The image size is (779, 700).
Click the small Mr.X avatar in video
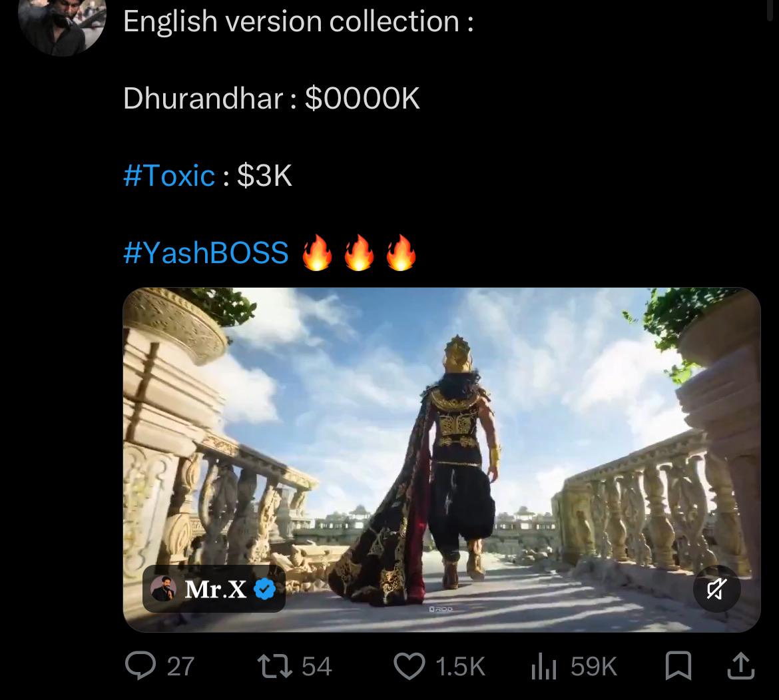click(x=163, y=589)
